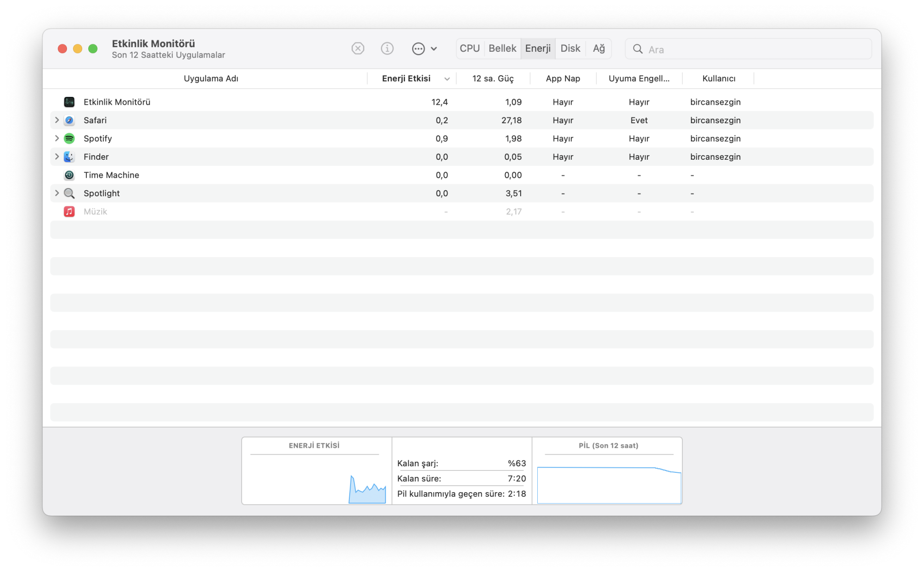Expand the Safari process group
Viewport: 924px width, 572px height.
(57, 120)
